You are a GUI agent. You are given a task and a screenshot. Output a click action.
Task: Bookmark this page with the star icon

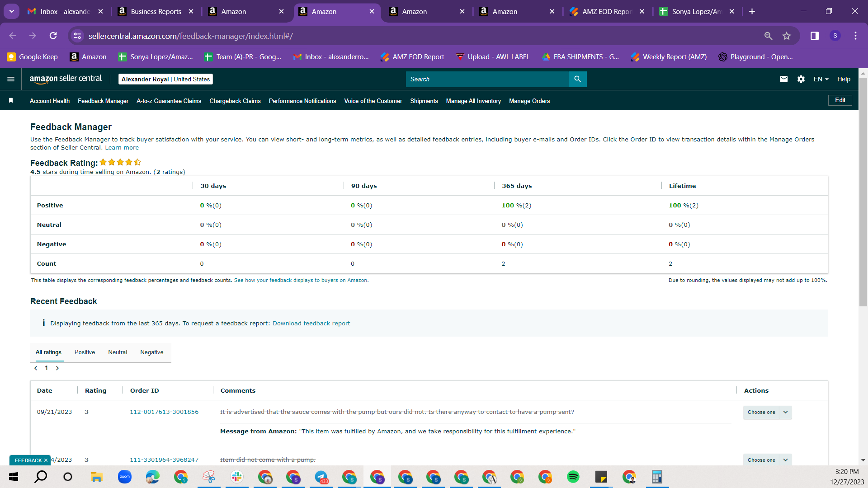pyautogui.click(x=787, y=36)
